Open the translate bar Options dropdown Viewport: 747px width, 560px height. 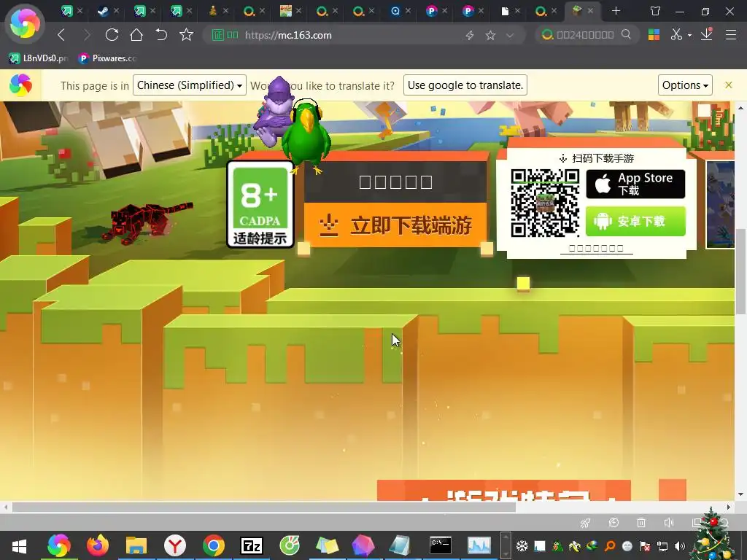[685, 85]
